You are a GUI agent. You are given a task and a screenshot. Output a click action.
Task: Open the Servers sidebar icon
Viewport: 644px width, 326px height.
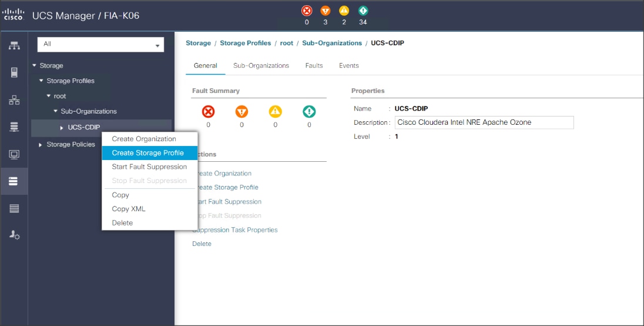pyautogui.click(x=14, y=73)
